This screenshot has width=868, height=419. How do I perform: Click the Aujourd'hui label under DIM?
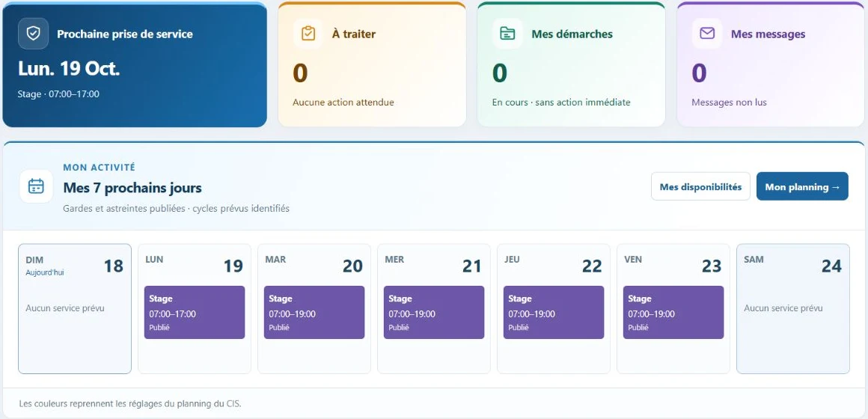pos(44,272)
